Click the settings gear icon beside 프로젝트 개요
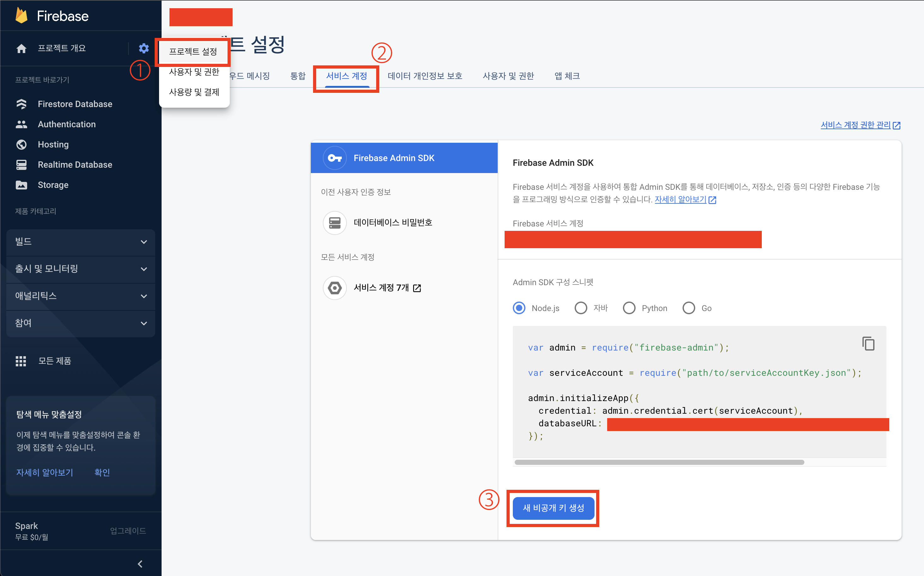Image resolution: width=924 pixels, height=576 pixels. [x=144, y=48]
